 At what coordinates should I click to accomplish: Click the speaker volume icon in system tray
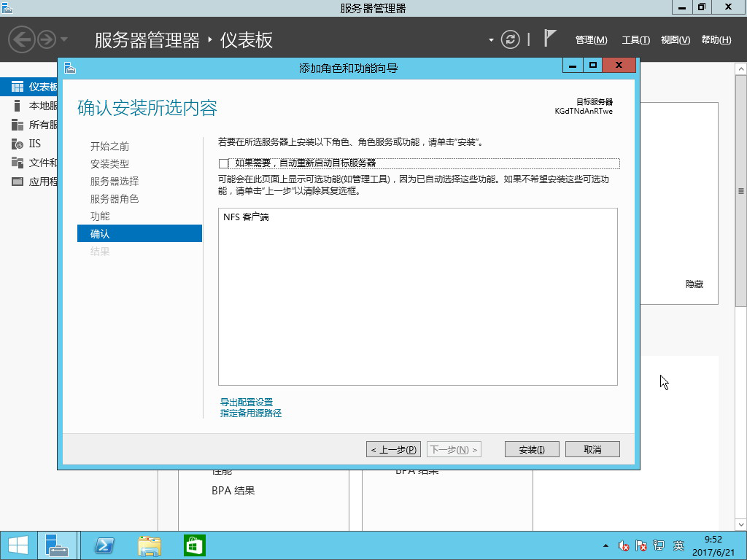coord(624,545)
